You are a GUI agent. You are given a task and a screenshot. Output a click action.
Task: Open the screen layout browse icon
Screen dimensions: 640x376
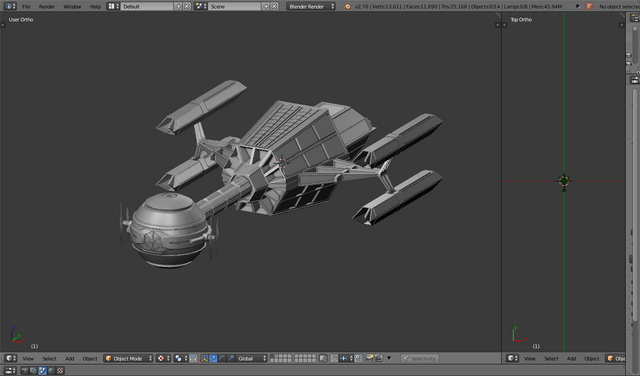click(x=113, y=6)
